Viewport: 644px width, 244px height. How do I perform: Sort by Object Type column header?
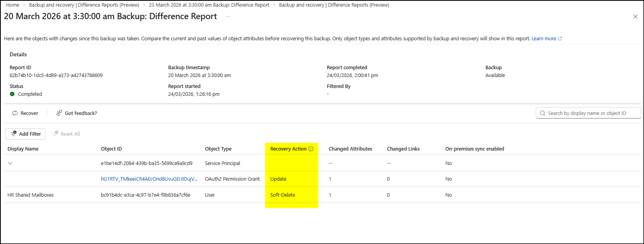218,149
